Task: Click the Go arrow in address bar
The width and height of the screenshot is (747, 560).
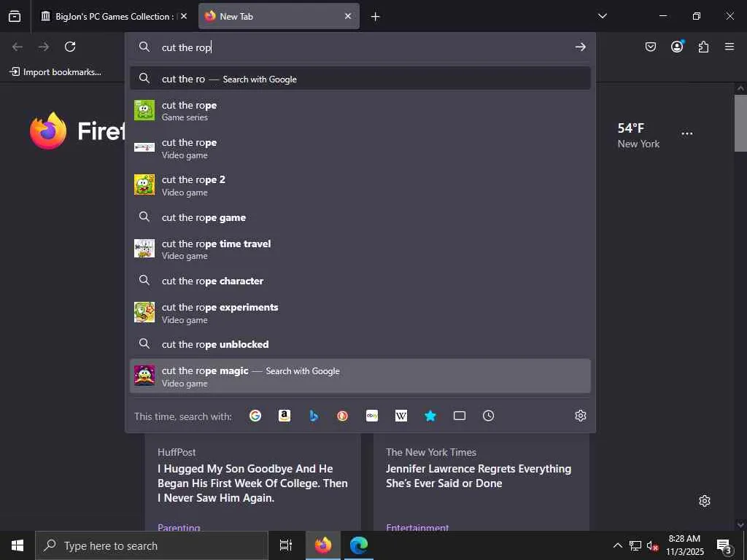Action: coord(580,47)
